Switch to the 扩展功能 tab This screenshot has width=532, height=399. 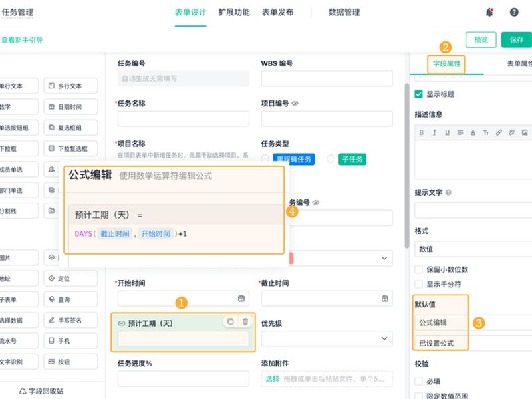234,12
